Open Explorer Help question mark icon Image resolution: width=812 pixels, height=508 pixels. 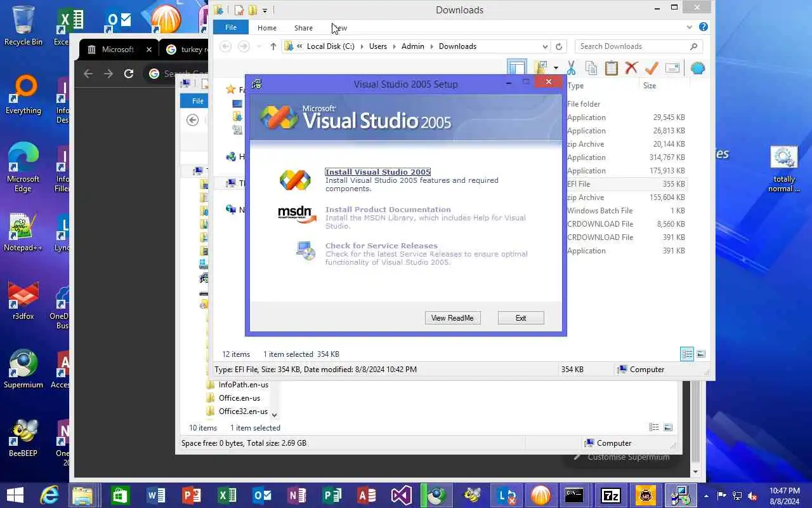click(703, 27)
